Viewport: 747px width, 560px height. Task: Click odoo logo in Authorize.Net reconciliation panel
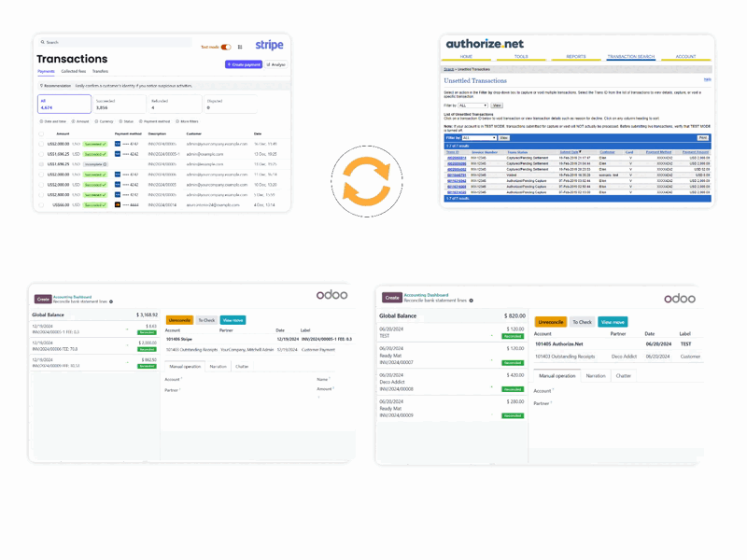tap(680, 299)
